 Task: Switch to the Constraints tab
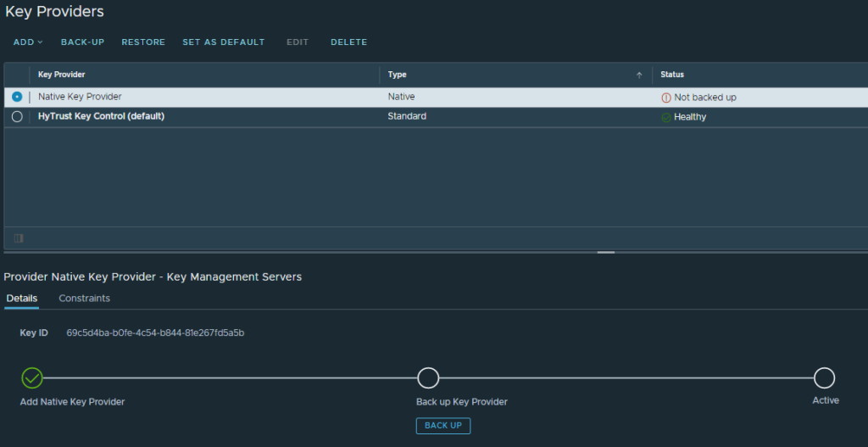click(x=84, y=299)
